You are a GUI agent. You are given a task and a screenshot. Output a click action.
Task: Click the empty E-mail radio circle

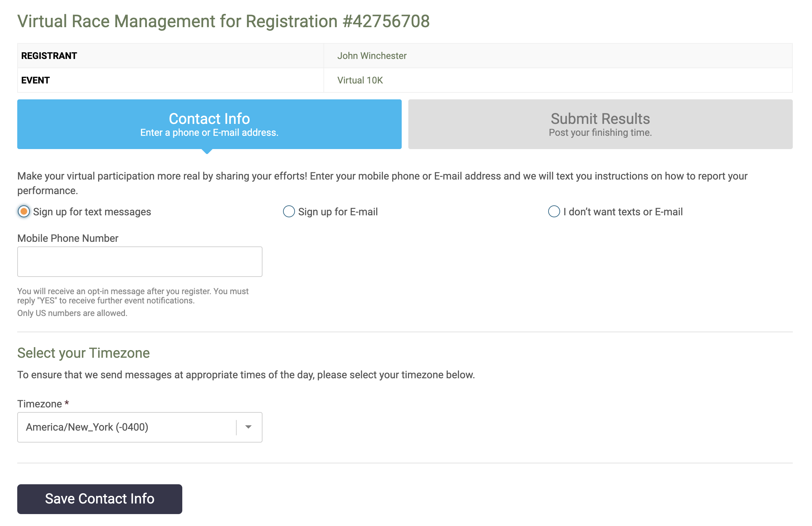(x=289, y=211)
